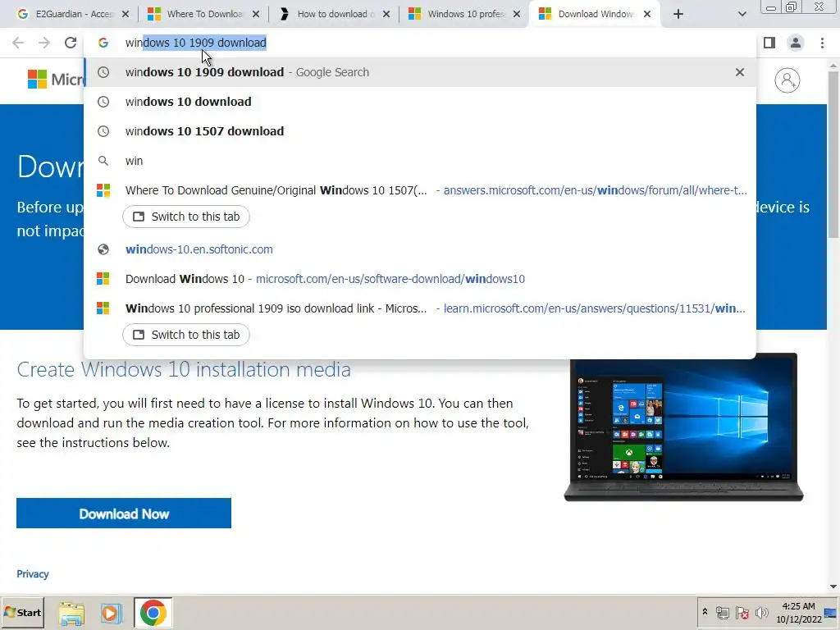Click the scrollbar down arrow

tap(833, 587)
